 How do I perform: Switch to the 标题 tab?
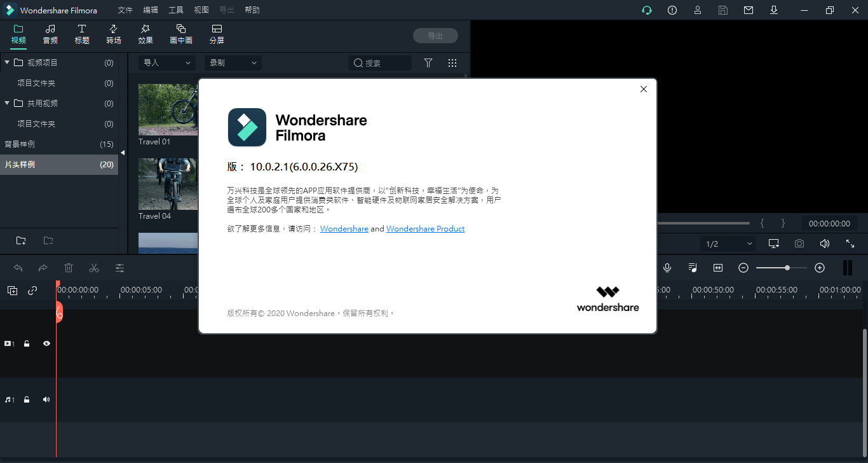82,34
